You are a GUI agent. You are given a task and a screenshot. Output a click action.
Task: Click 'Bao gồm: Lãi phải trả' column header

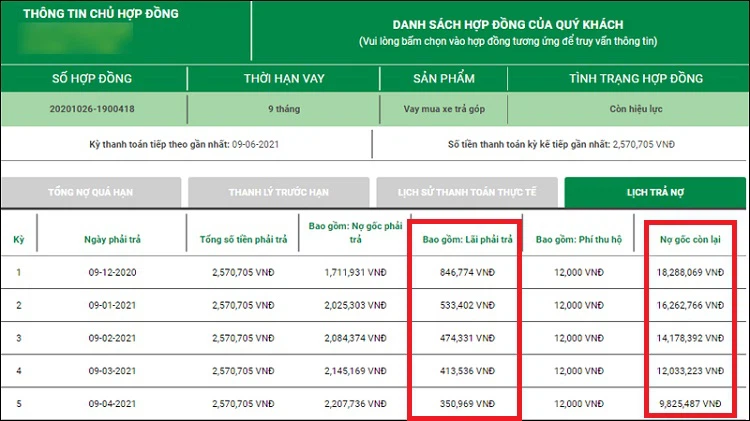(466, 240)
